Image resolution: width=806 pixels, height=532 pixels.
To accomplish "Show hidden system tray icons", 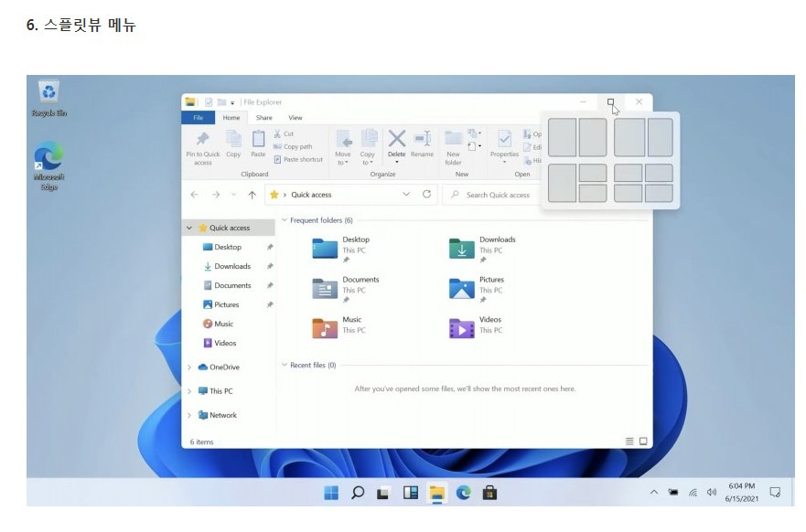I will pyautogui.click(x=654, y=493).
